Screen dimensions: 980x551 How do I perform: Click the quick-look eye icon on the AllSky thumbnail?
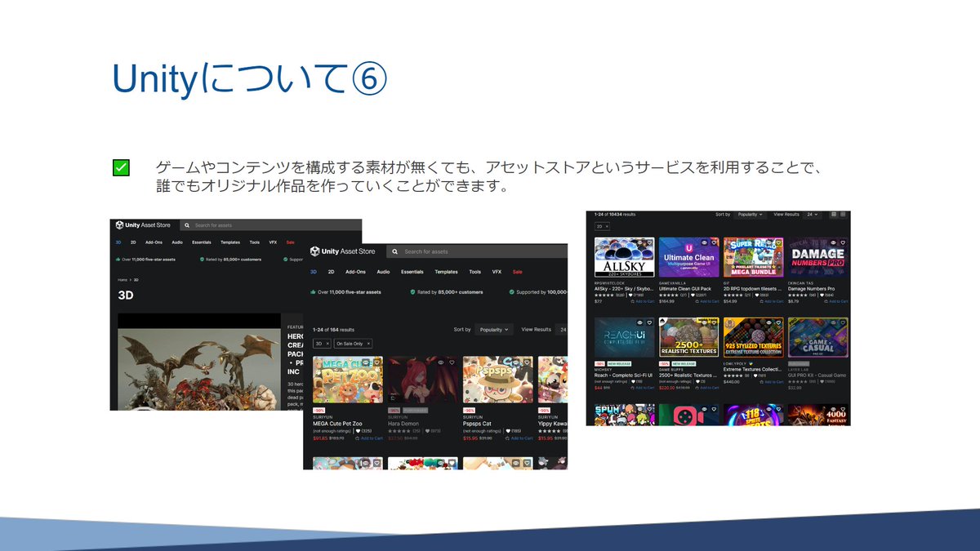pos(639,242)
